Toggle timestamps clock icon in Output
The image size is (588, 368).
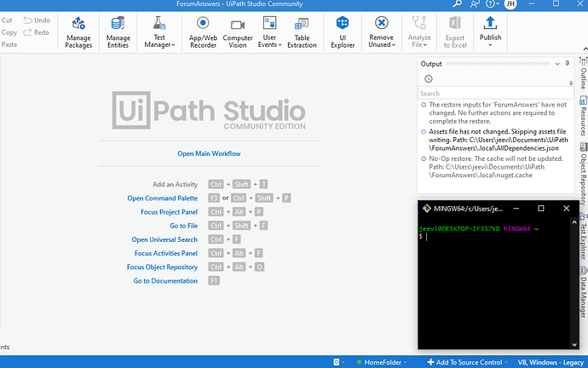pos(429,78)
